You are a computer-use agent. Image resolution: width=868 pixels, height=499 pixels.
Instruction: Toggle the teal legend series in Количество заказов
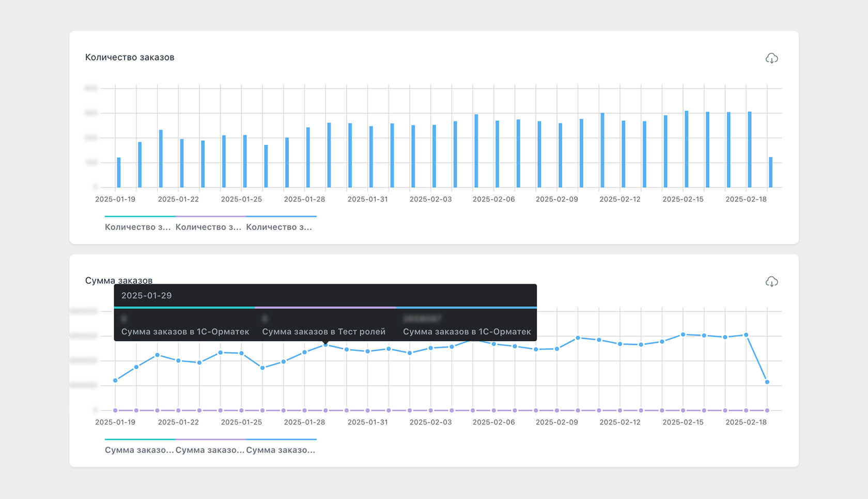137,227
